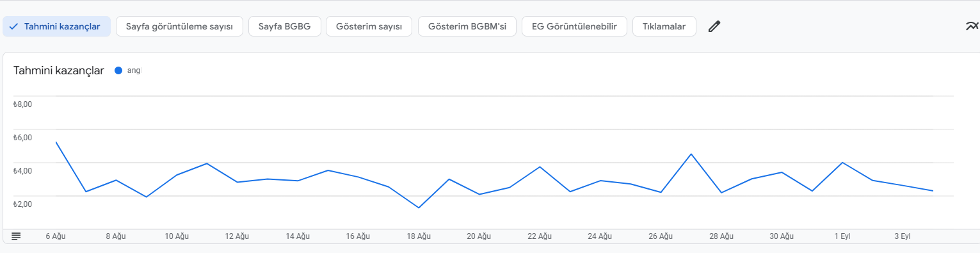Toggle the Sayfa görüntüleme sayısı metric chip
This screenshot has height=253, width=980.
[x=179, y=26]
